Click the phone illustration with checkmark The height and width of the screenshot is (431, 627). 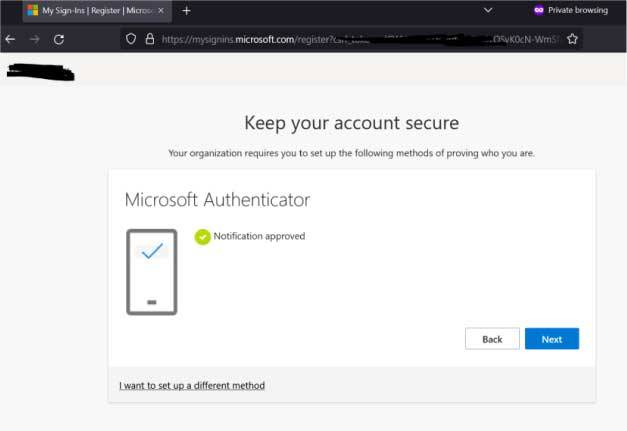tap(152, 271)
